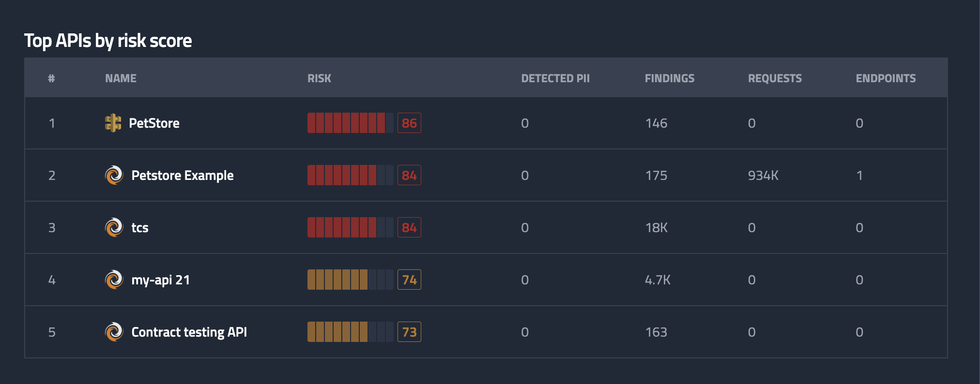The height and width of the screenshot is (384, 980).
Task: Sort table by the RISK column header
Action: (319, 78)
